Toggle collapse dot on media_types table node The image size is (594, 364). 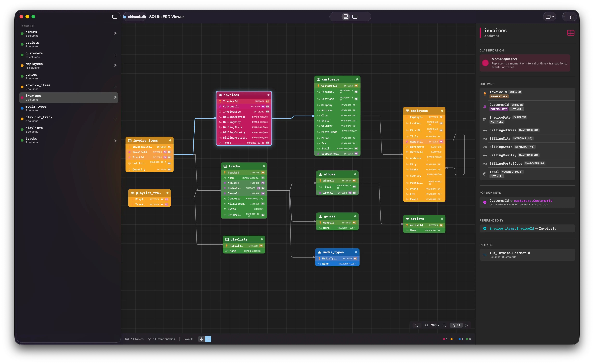point(356,252)
